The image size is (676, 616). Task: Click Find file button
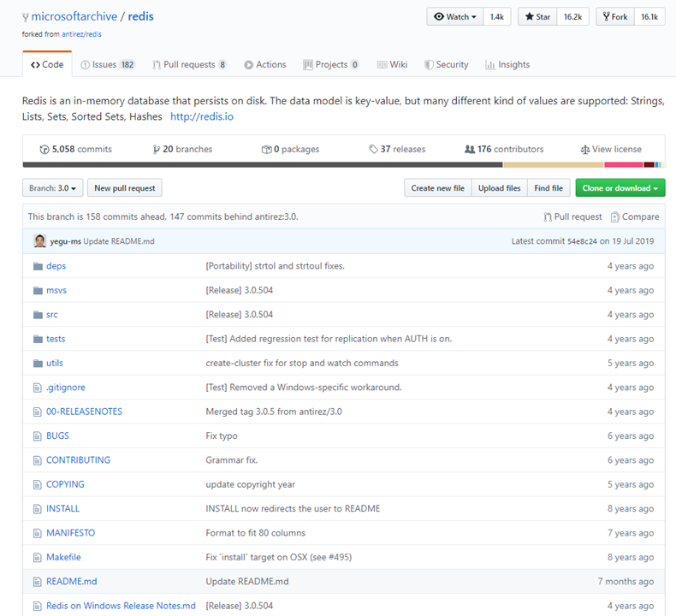click(549, 188)
